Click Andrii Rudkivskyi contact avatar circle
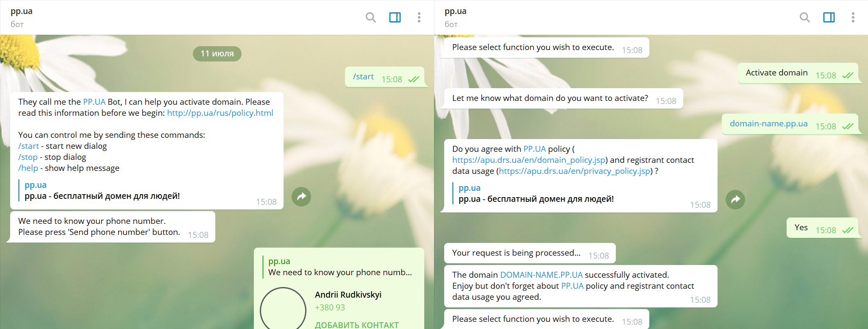This screenshot has width=868, height=329. click(283, 309)
